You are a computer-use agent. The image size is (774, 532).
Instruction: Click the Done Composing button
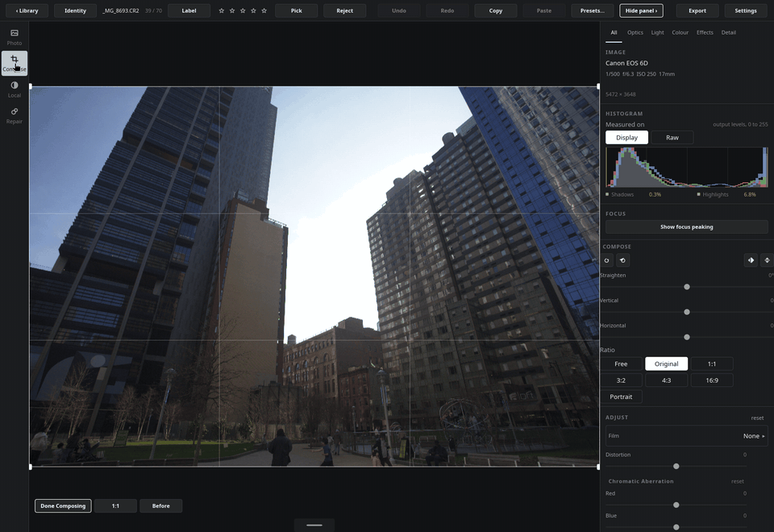pos(63,506)
